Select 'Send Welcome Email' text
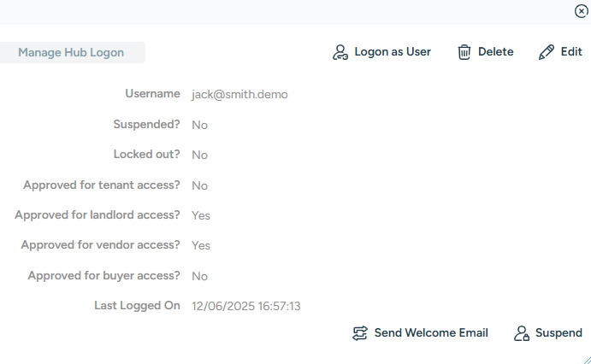 click(x=431, y=332)
